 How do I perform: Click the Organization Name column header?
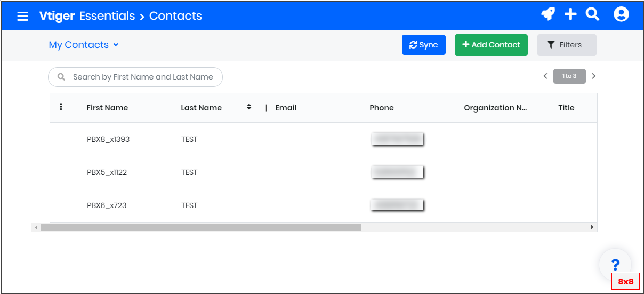pos(495,108)
